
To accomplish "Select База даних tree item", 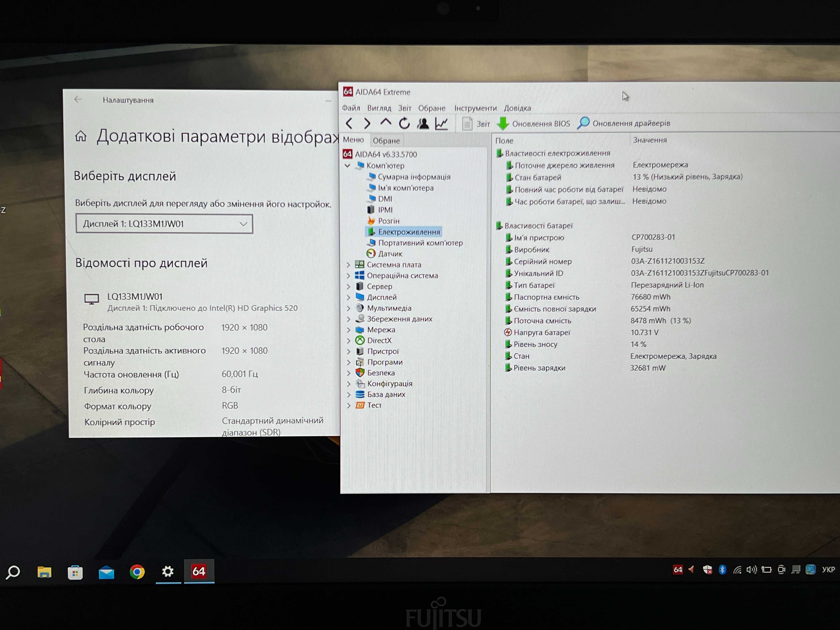I will (x=380, y=394).
